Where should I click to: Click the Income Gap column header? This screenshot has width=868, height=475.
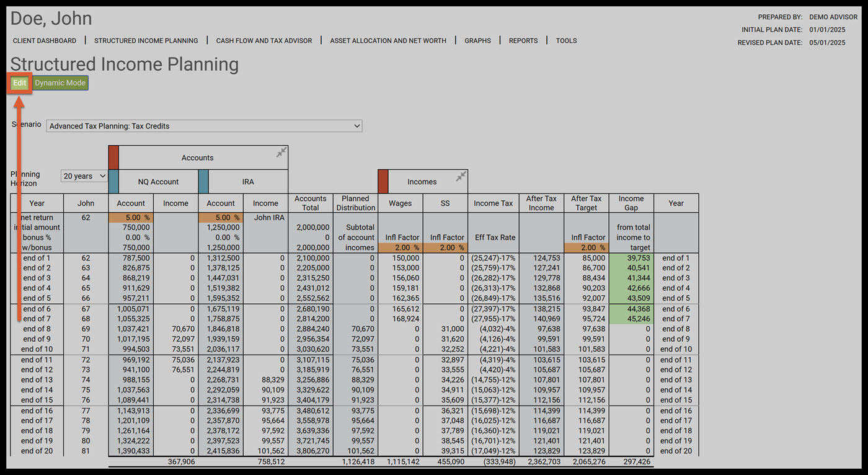click(x=631, y=203)
